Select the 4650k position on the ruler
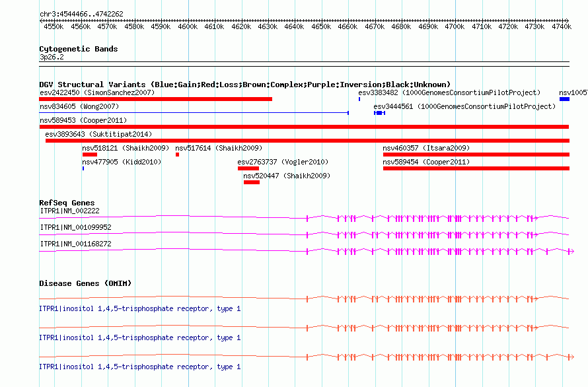Screen dimensions: 588x387 pyautogui.click(x=321, y=26)
